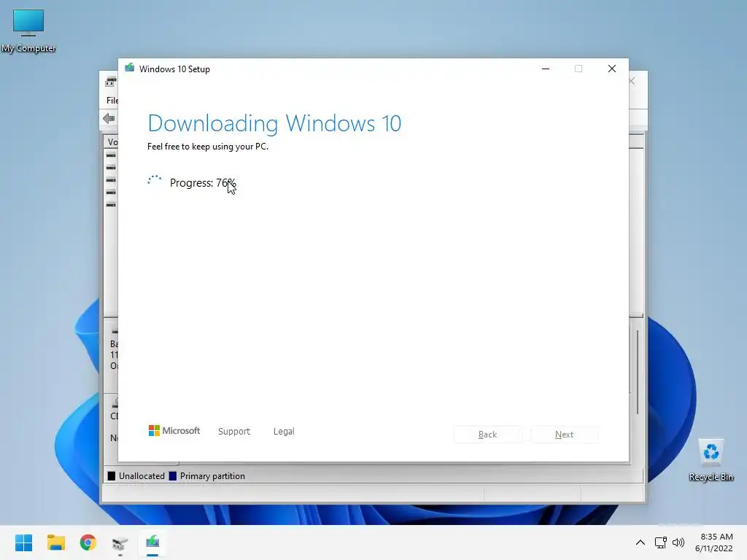Click the 'Unallocated' legend label

click(x=142, y=475)
